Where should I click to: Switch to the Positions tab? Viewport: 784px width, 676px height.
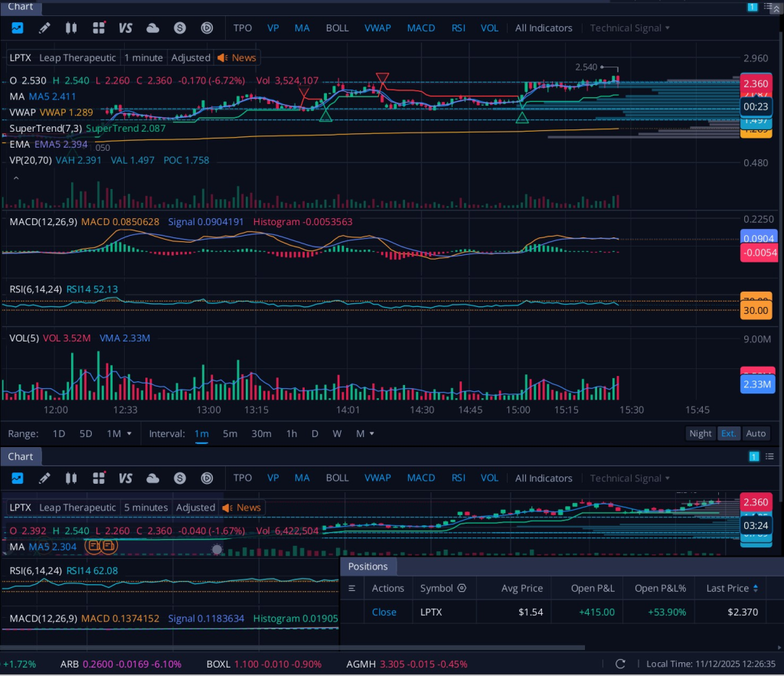coord(368,567)
